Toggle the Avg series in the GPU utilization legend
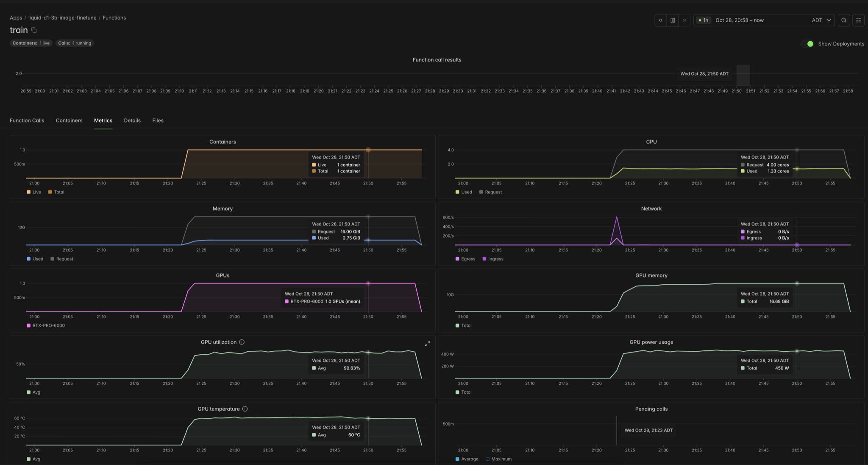Image resolution: width=868 pixels, height=465 pixels. (33, 392)
